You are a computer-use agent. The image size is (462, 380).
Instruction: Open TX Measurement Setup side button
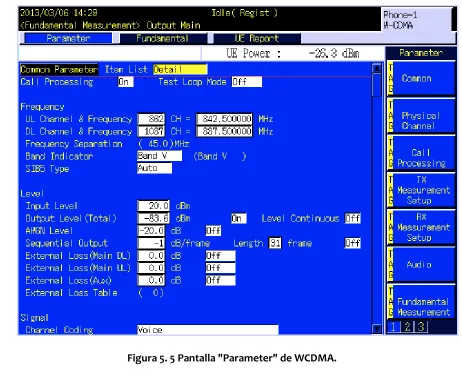click(x=421, y=190)
